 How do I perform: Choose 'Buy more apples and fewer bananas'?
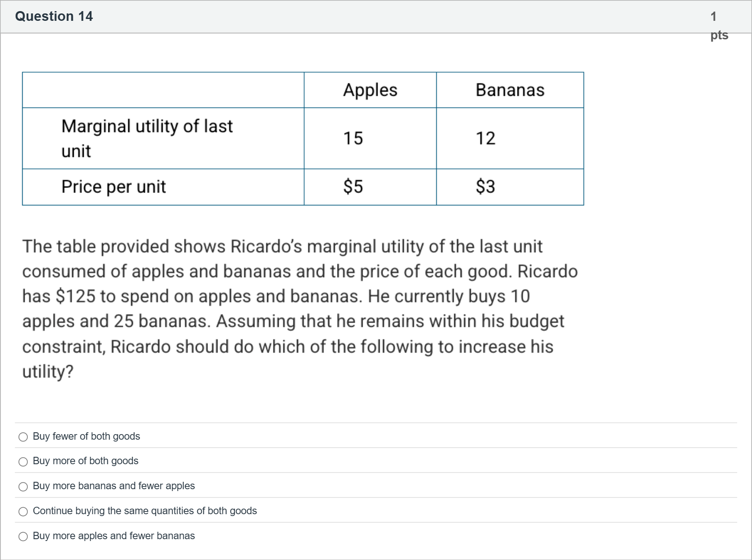tap(23, 536)
